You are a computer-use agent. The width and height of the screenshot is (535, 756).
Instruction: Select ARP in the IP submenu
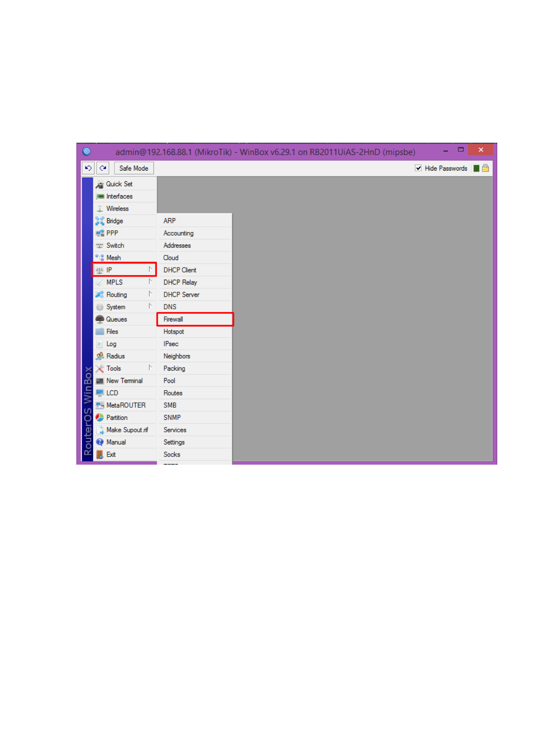click(195, 221)
